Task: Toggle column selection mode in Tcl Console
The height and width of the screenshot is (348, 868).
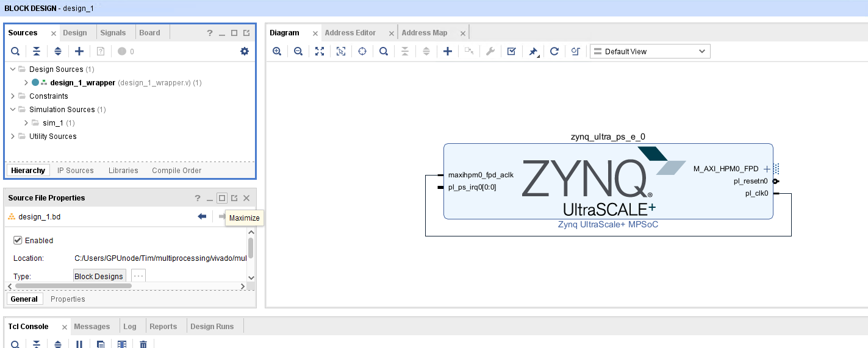Action: (122, 344)
